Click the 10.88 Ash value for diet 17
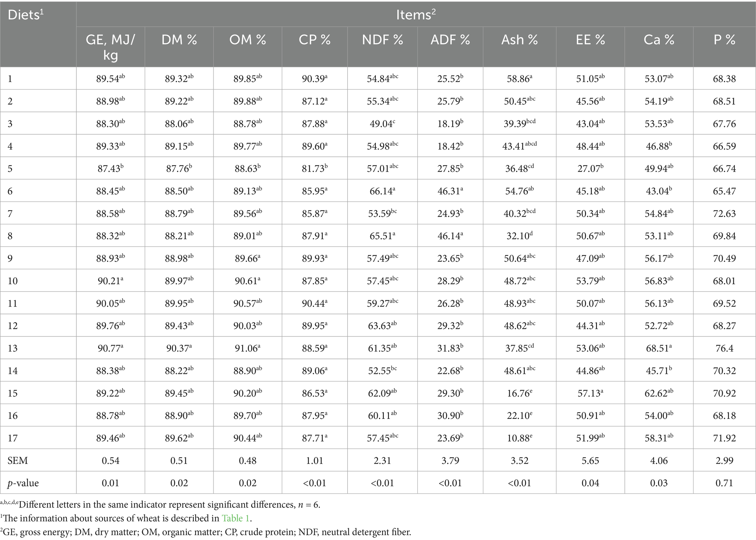This screenshot has height=540, width=756. pos(518,438)
